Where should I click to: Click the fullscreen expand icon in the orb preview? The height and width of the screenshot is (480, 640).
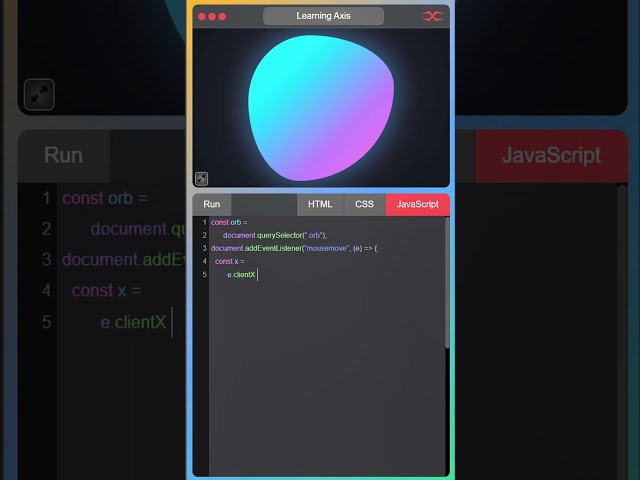point(202,178)
